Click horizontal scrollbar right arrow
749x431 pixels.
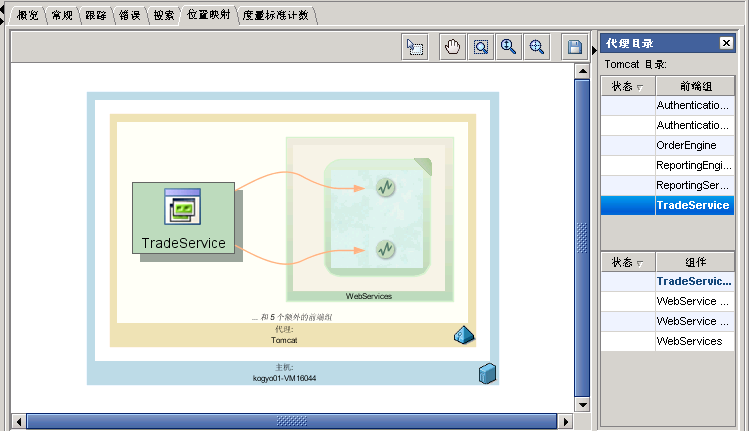566,422
